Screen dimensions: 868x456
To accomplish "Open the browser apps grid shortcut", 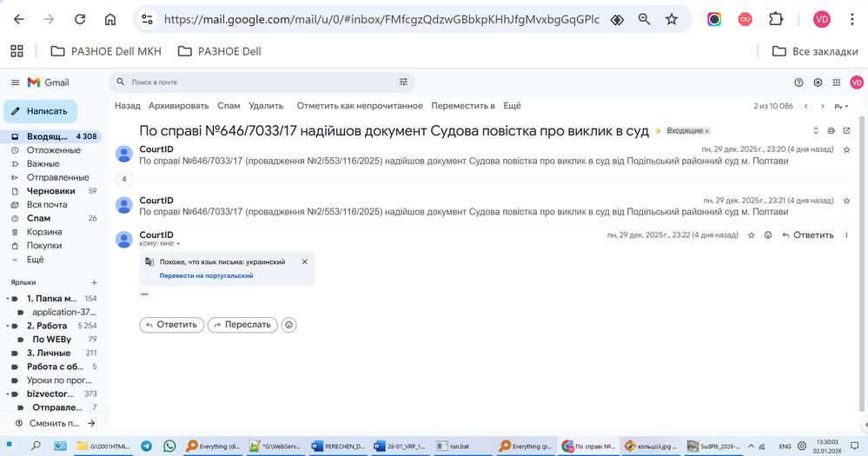I will (x=17, y=51).
